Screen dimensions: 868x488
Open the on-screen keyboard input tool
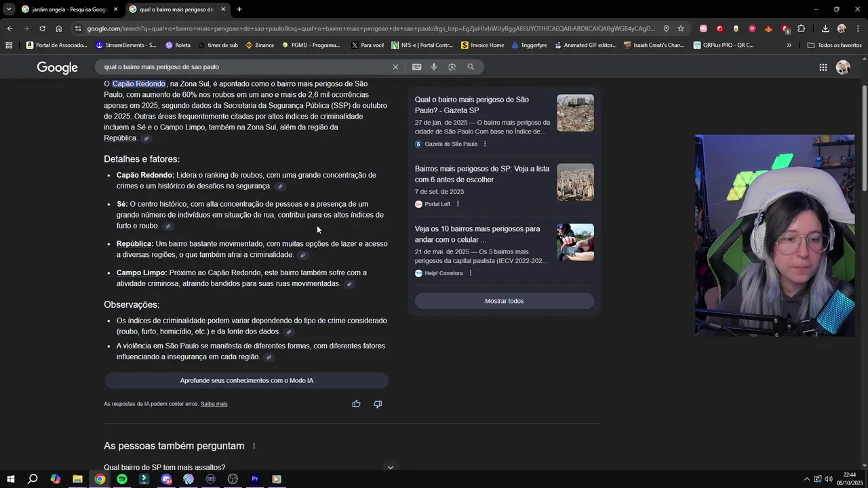(x=416, y=67)
